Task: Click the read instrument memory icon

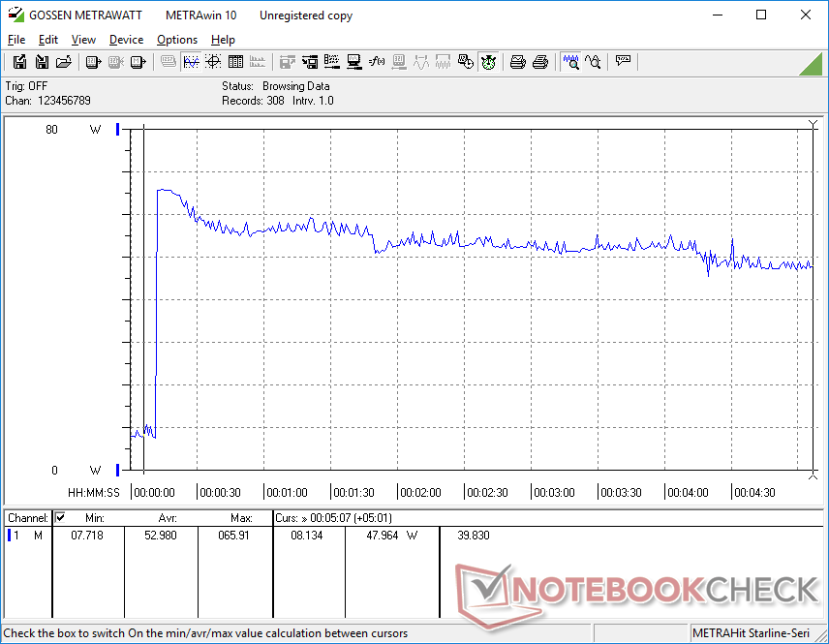Action: coord(138,62)
